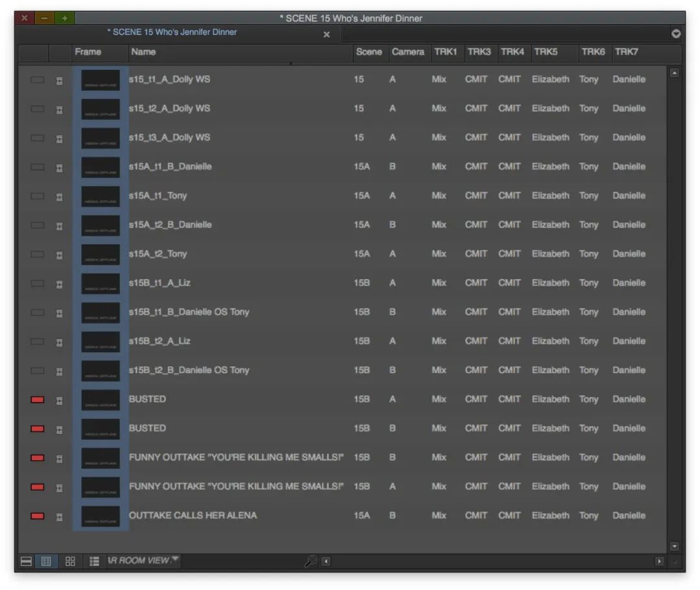The height and width of the screenshot is (590, 700).
Task: Switch the bin to Script view
Action: click(x=94, y=562)
